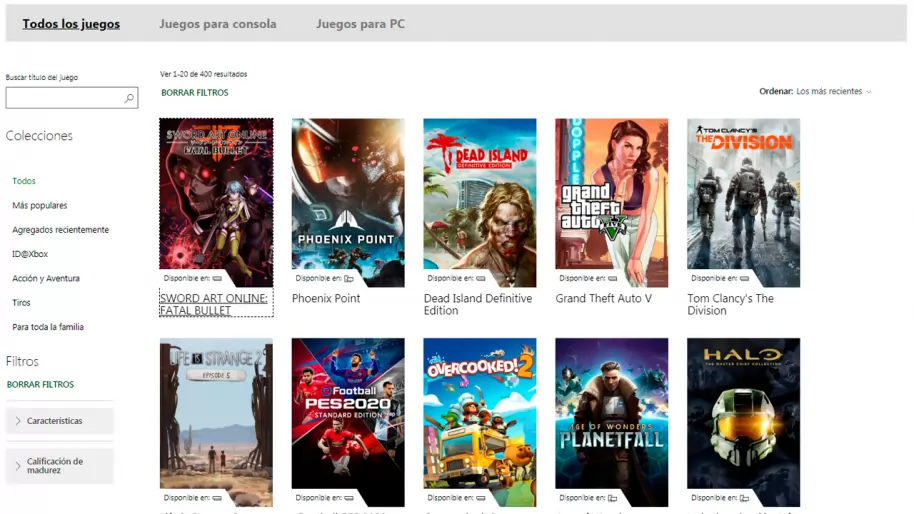Click Tom Clancy's The Division title
Image resolution: width=914 pixels, height=514 pixels.
click(730, 304)
